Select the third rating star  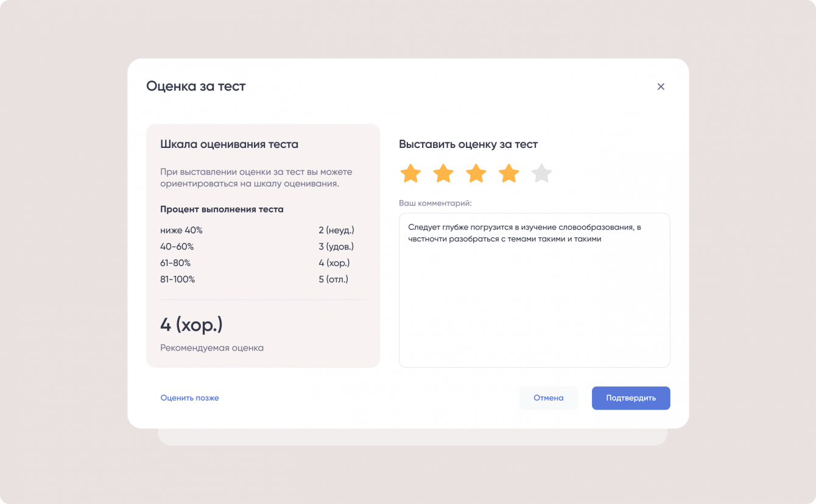[476, 173]
